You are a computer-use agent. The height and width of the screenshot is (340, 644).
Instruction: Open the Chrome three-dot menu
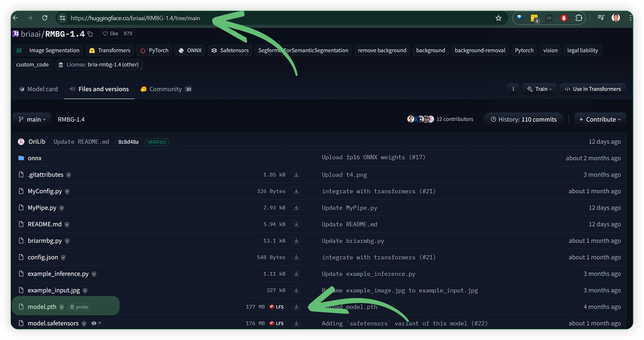coord(630,18)
